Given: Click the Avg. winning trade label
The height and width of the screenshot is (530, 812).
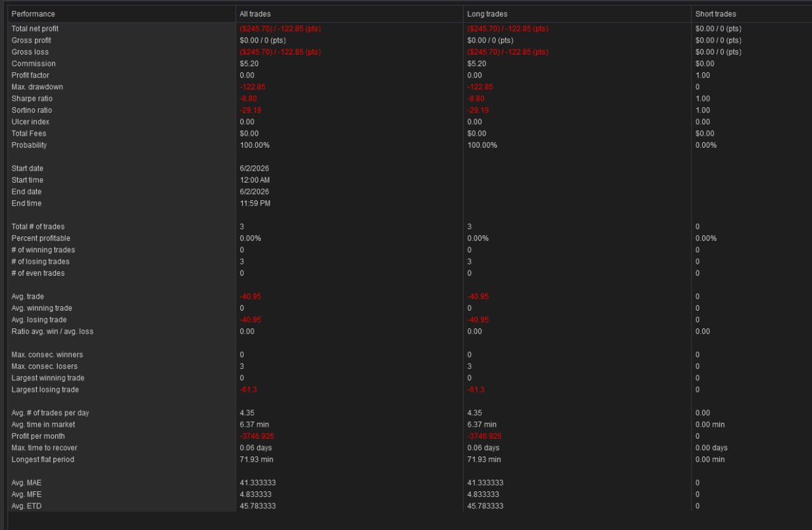Looking at the screenshot, I should (x=42, y=308).
